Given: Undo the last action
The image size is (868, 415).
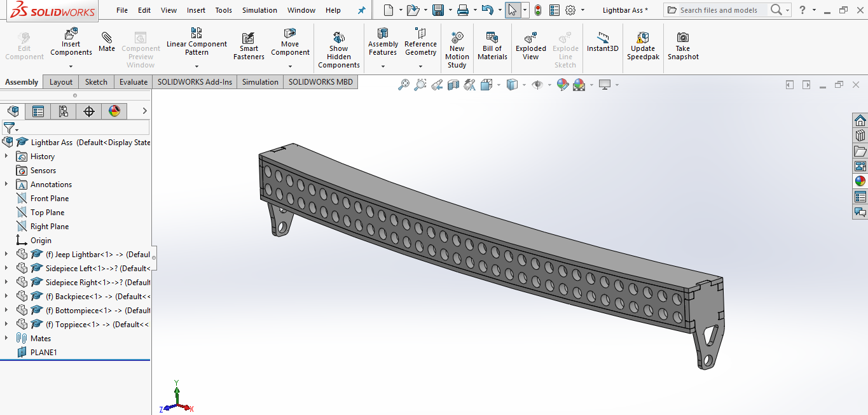Looking at the screenshot, I should click(487, 10).
